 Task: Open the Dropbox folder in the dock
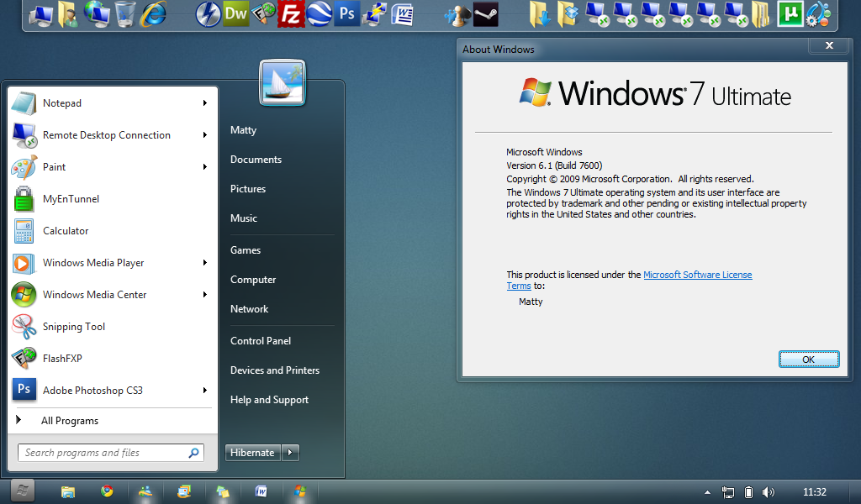568,13
